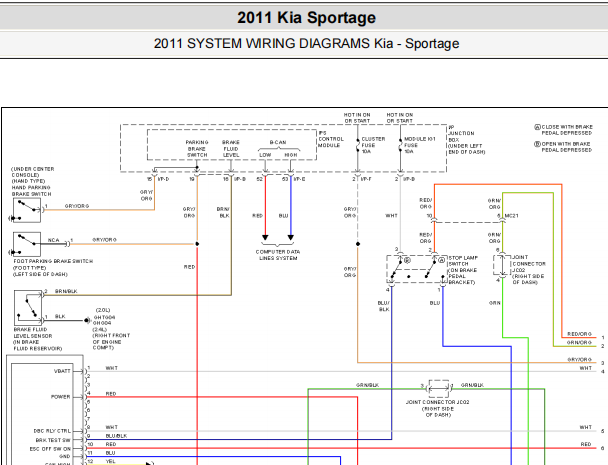Click the upper joint connector JC02 symbol beside MC21 wire

click(x=502, y=265)
